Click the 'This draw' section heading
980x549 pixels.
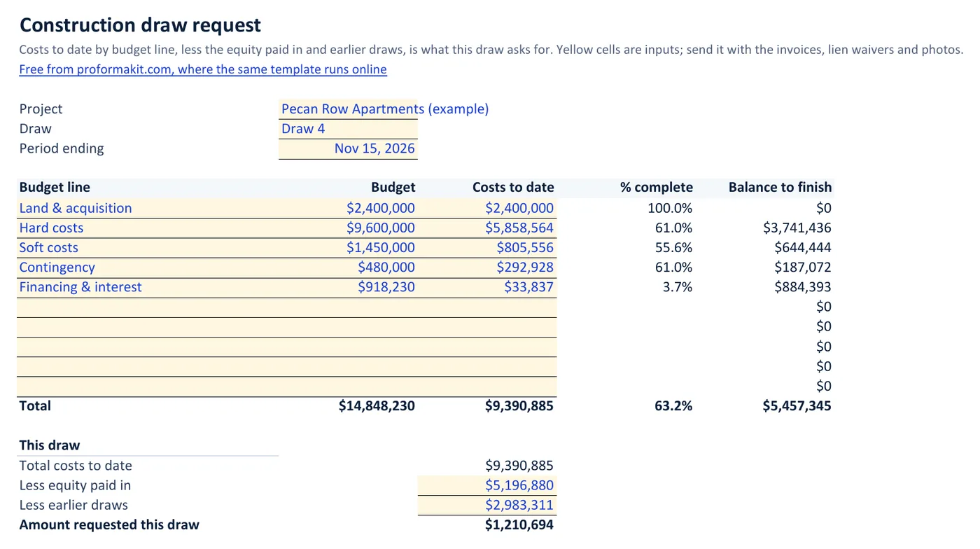tap(50, 445)
